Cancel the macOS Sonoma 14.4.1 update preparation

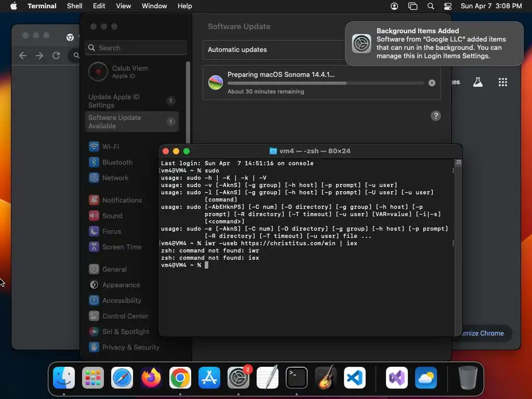tap(432, 83)
